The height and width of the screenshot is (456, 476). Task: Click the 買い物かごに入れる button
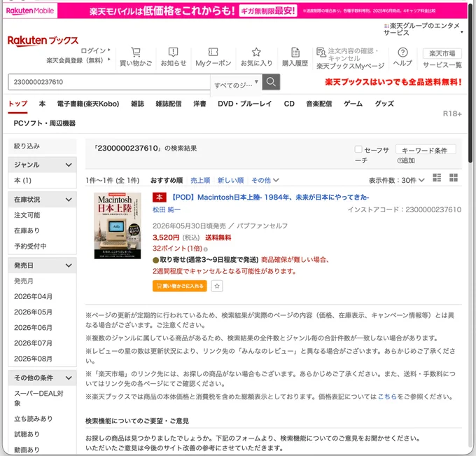click(180, 286)
